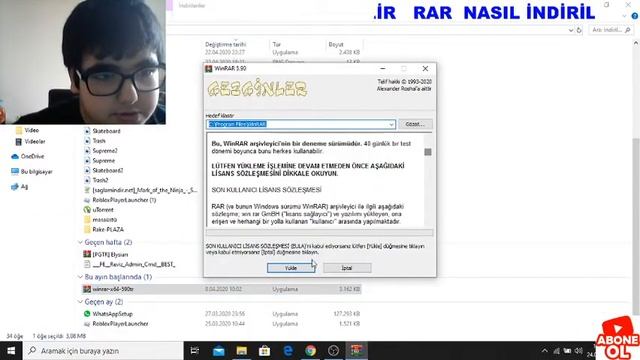The image size is (640, 360).
Task: Open Bu bilgisayar in navigation pane
Action: (x=32, y=171)
